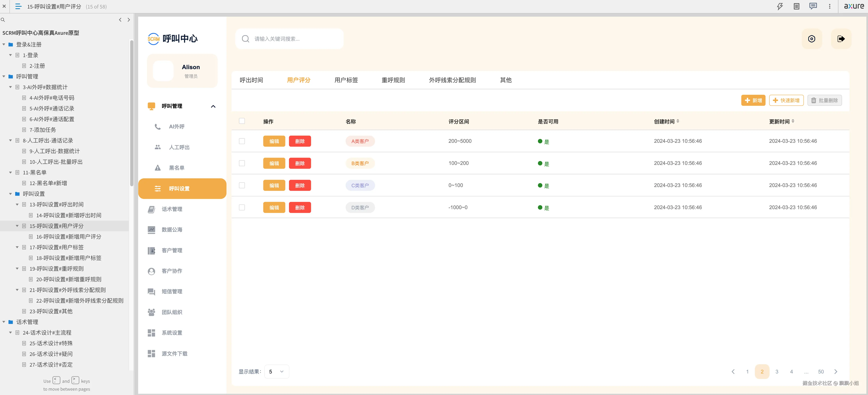Viewport: 868px width, 395px height.
Task: Open the Axure comments icon
Action: tap(813, 6)
